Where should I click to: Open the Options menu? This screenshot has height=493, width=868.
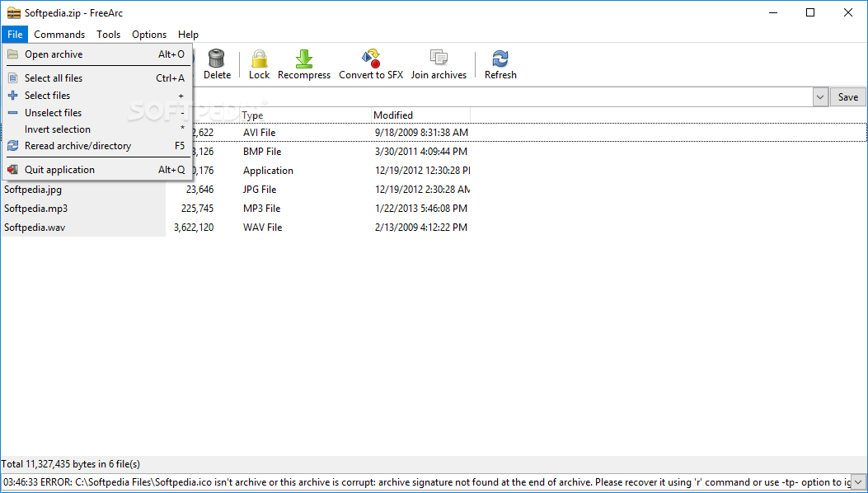(149, 35)
